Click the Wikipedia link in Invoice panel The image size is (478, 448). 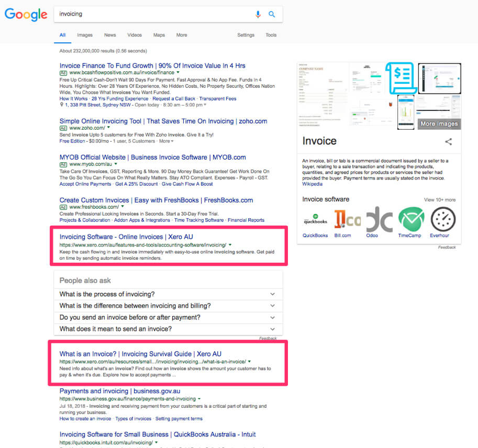[312, 184]
